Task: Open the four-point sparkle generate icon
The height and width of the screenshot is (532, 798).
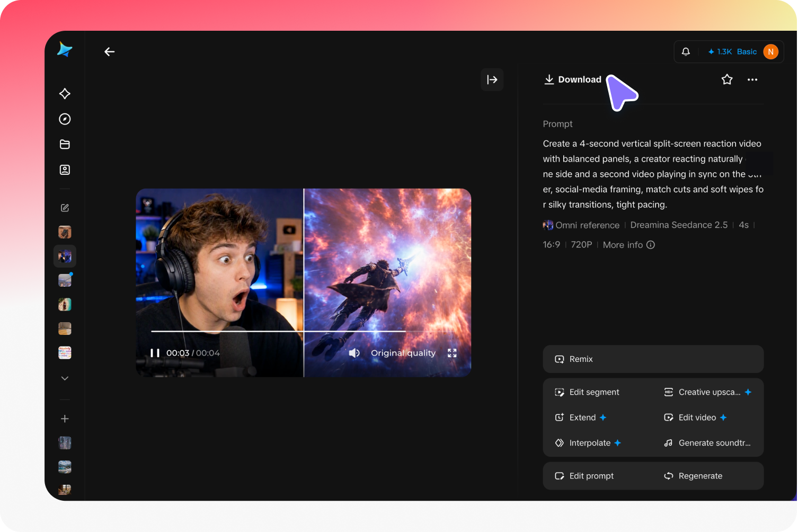Action: (65, 94)
